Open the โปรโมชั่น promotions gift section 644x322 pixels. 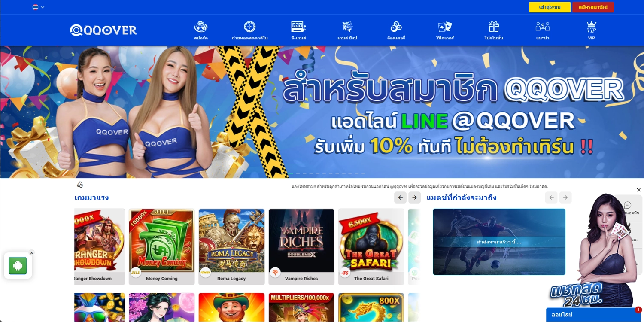coord(494,30)
